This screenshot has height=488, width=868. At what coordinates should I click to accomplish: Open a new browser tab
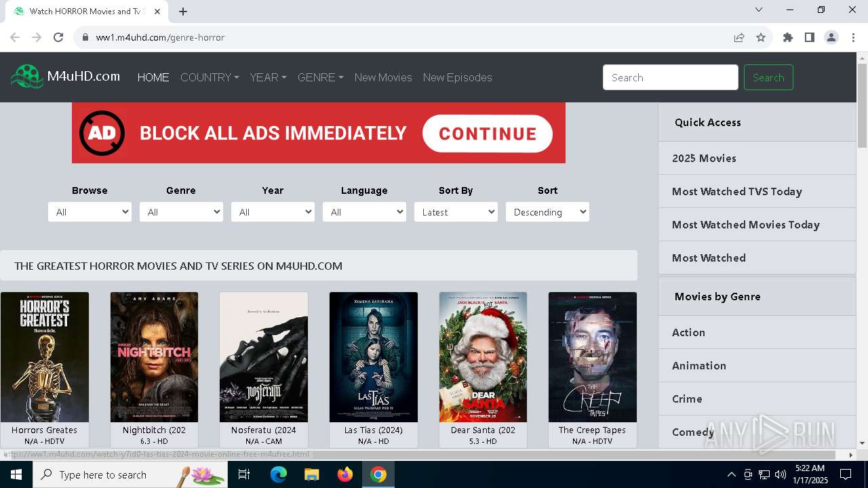(183, 11)
